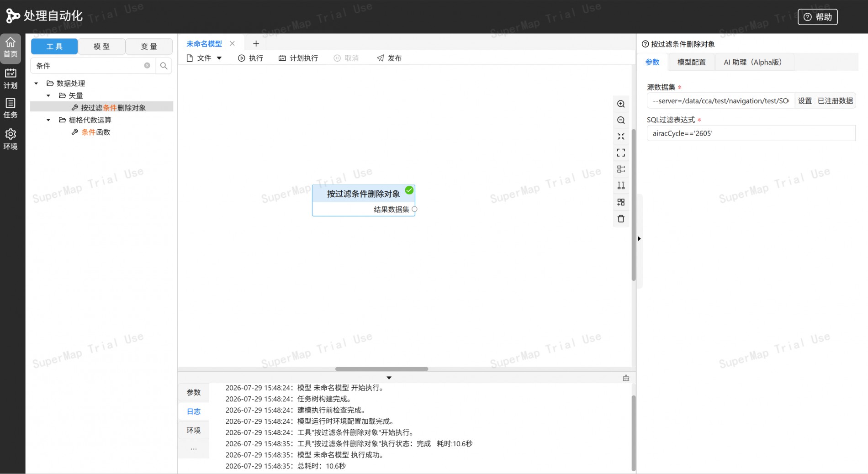Select the 未命名模型 document tab
Screen dimensions: 868x474
point(204,43)
